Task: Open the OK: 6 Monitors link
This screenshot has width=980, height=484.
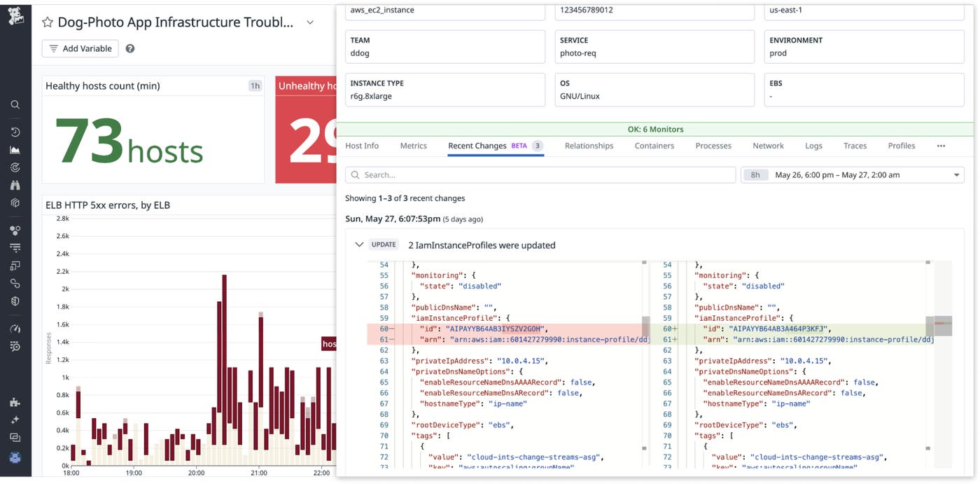Action: 657,130
